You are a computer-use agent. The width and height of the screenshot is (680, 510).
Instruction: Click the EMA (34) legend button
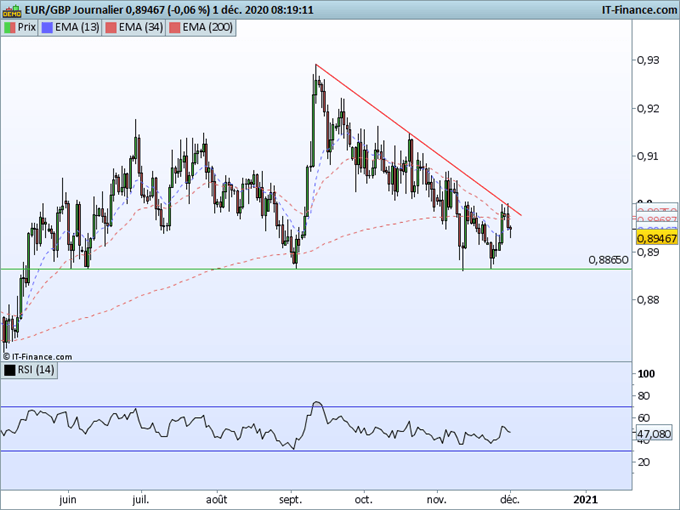[134, 27]
